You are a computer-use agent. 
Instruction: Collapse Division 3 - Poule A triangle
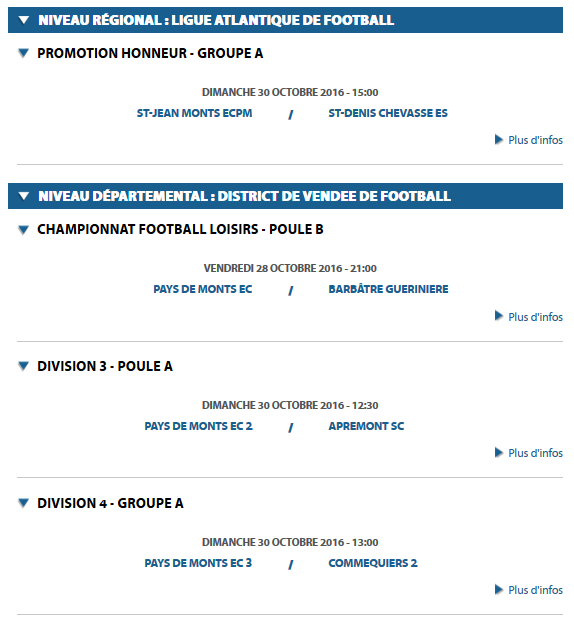point(24,366)
